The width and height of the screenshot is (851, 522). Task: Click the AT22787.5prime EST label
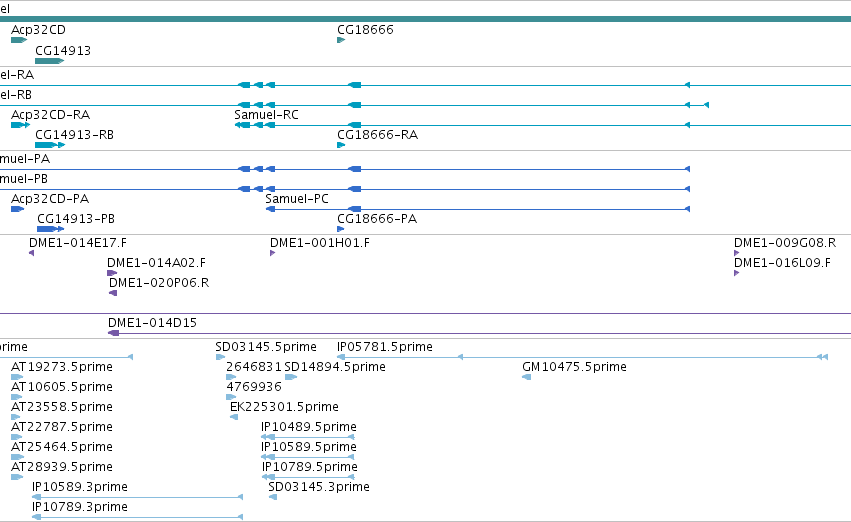[x=62, y=427]
